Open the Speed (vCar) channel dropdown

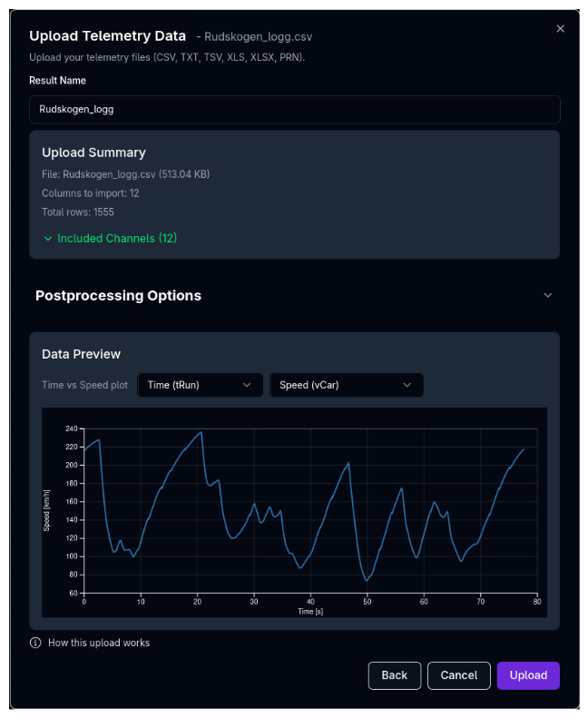click(x=346, y=385)
